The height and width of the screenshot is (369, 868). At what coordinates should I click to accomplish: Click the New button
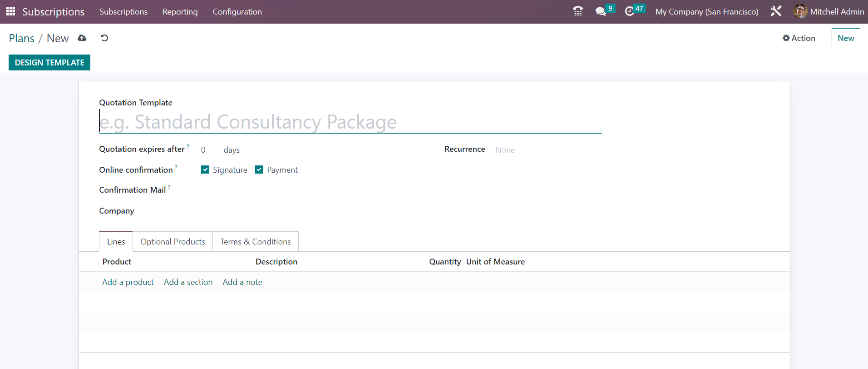click(x=846, y=38)
